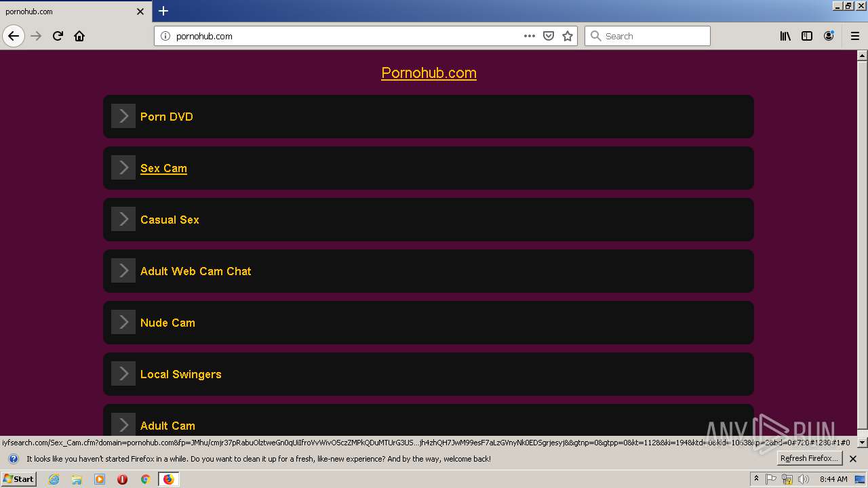
Task: Click the arrow icon beside Local Swingers
Action: point(123,373)
